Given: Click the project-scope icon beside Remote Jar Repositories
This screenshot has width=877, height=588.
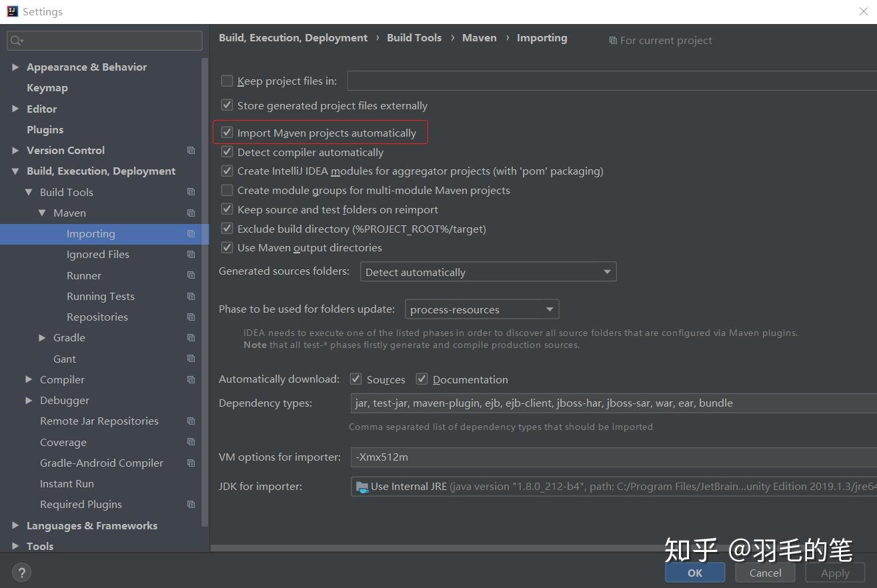Looking at the screenshot, I should [191, 421].
